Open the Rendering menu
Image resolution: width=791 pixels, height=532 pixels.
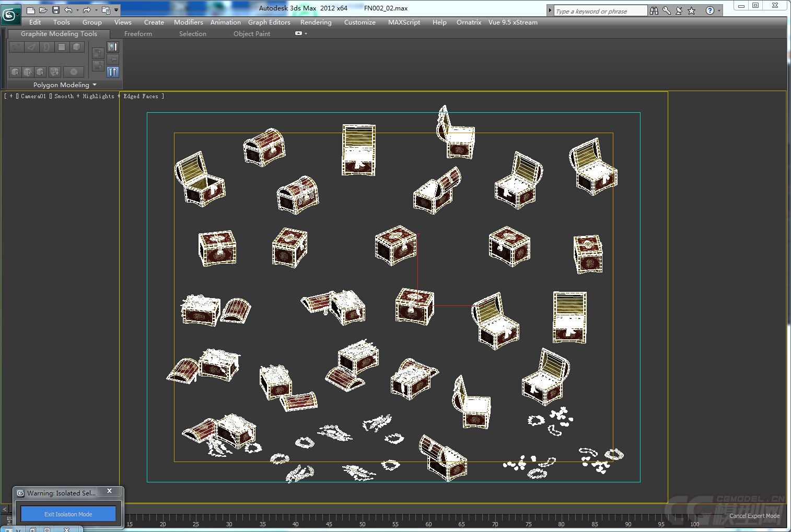[x=316, y=22]
